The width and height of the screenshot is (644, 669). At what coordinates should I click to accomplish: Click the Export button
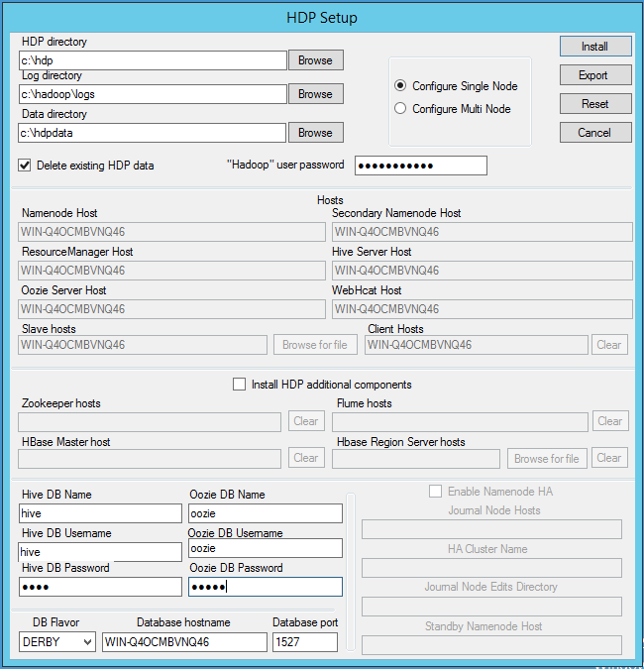(595, 75)
